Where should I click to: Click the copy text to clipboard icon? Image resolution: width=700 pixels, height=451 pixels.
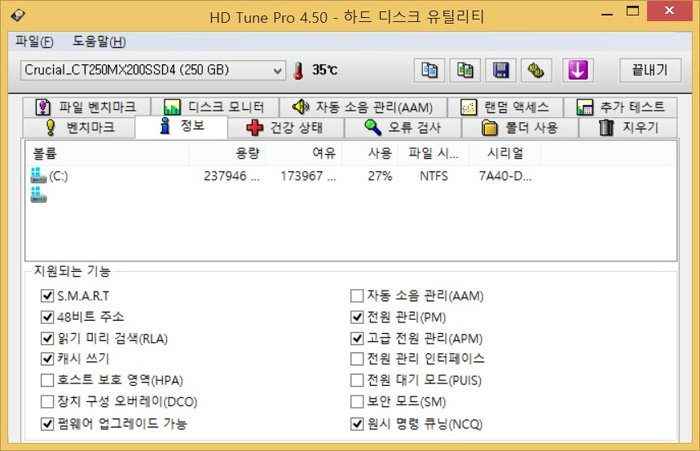(429, 70)
